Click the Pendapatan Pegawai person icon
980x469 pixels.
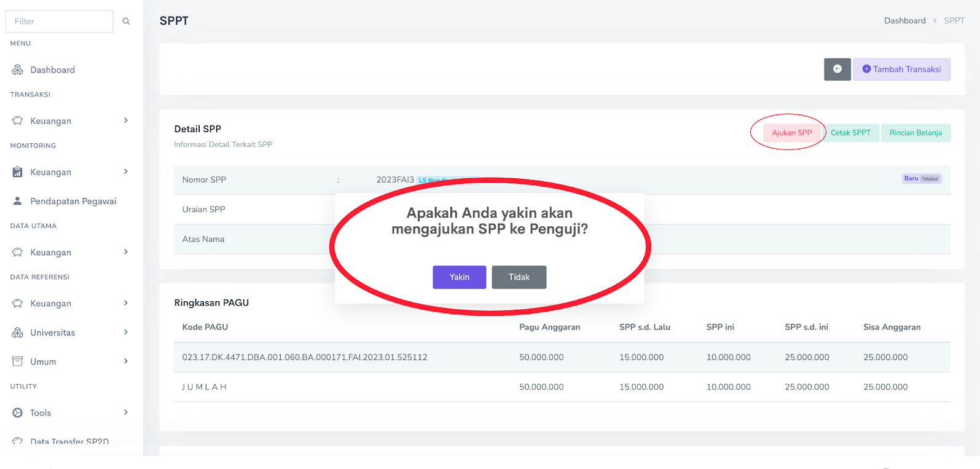click(x=18, y=201)
